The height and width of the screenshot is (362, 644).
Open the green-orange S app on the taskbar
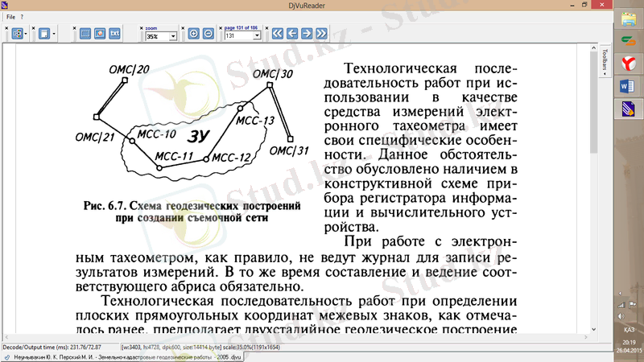(629, 41)
